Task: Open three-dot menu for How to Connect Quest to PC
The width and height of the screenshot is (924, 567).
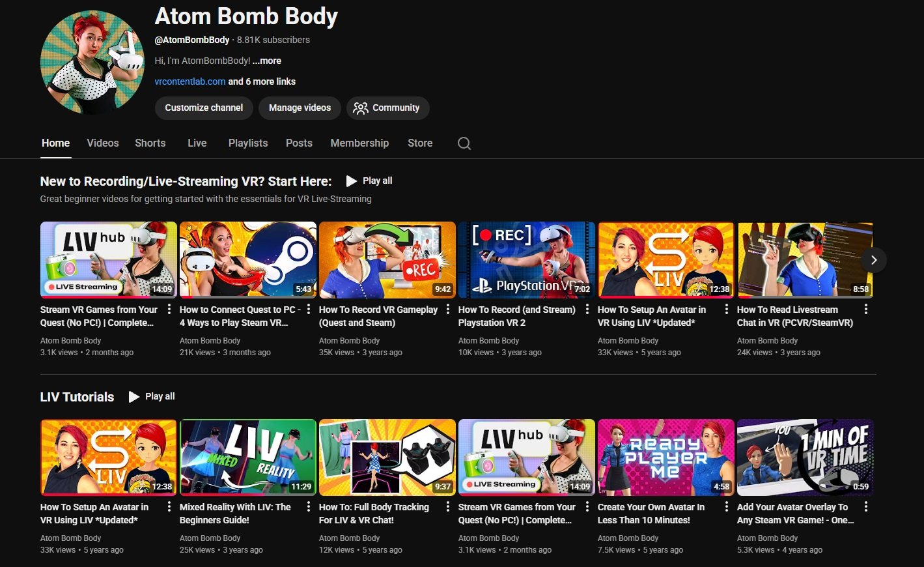Action: (x=309, y=310)
